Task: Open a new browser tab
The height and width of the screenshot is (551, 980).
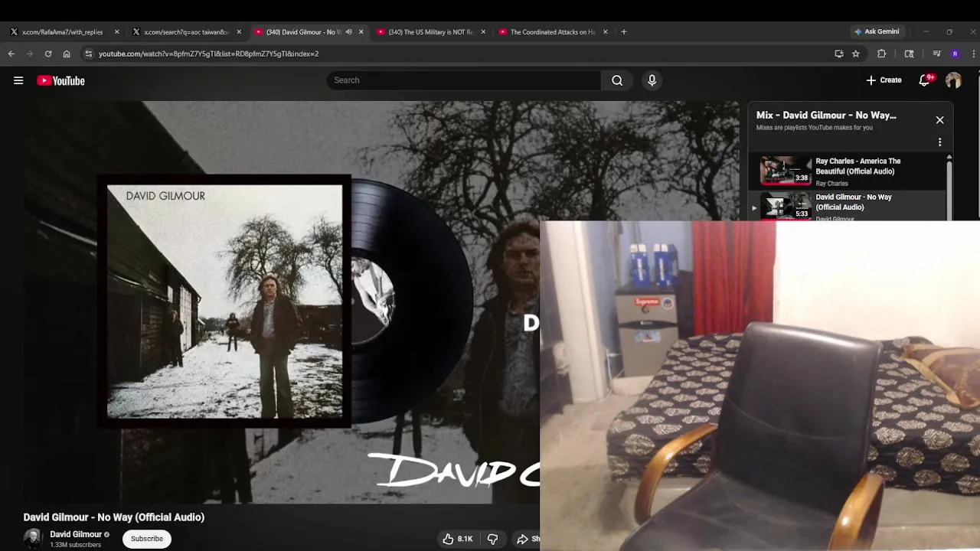Action: 624,32
